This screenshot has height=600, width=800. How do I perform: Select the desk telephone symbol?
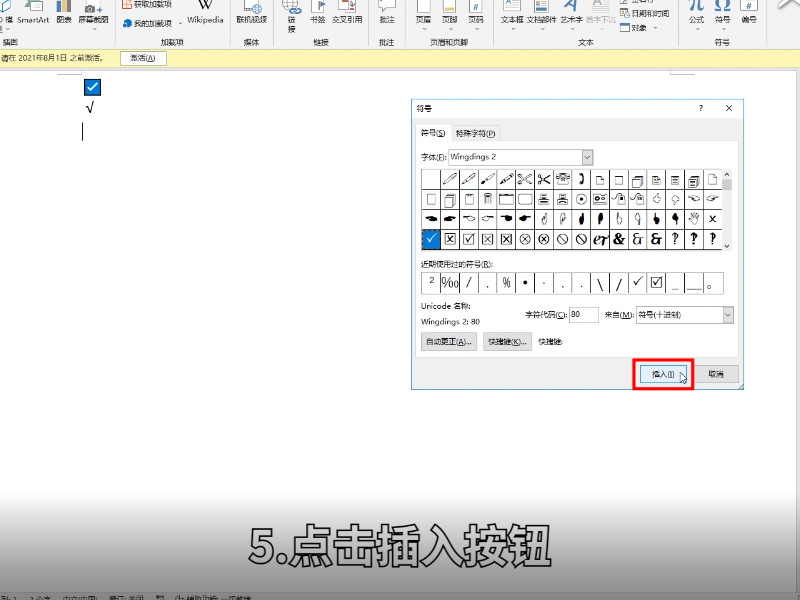tap(562, 179)
